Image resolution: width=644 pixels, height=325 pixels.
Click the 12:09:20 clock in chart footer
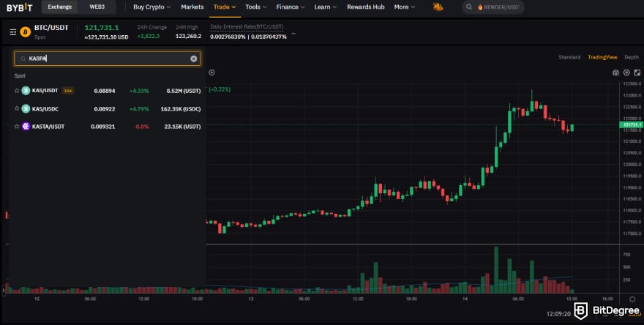tap(558, 313)
